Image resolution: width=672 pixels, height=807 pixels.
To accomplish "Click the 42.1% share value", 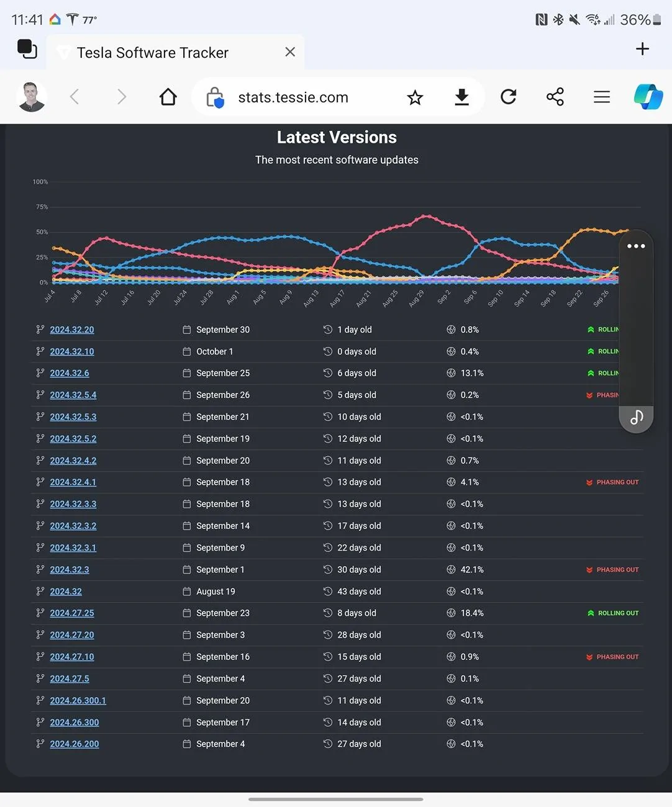I will (472, 569).
